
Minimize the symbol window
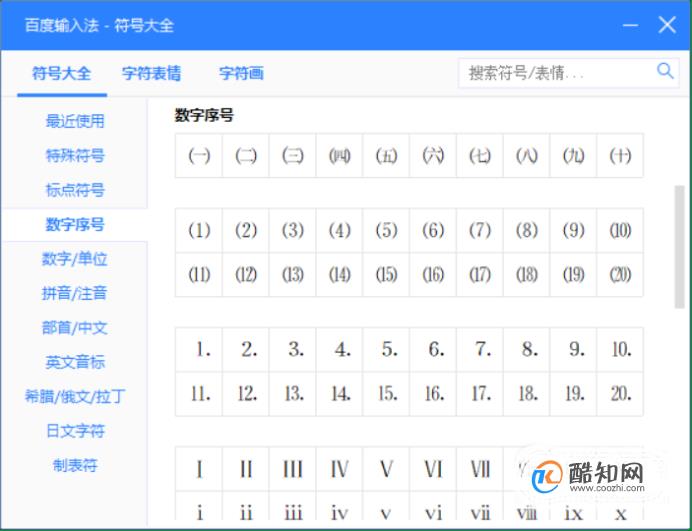coord(631,25)
